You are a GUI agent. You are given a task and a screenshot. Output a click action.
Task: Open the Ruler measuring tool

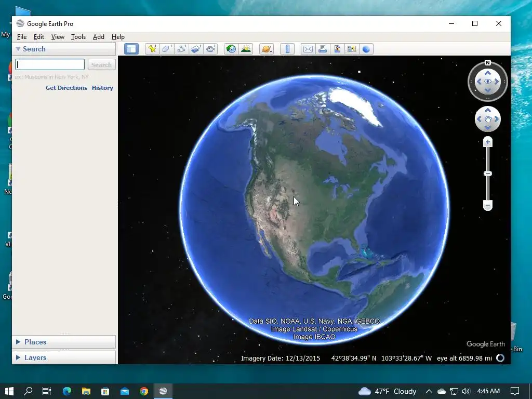click(x=287, y=49)
